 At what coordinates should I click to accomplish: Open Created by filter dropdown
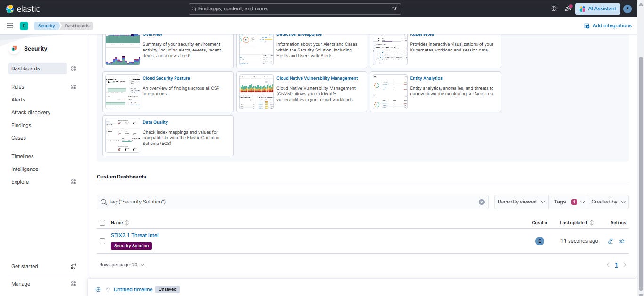[x=608, y=202]
